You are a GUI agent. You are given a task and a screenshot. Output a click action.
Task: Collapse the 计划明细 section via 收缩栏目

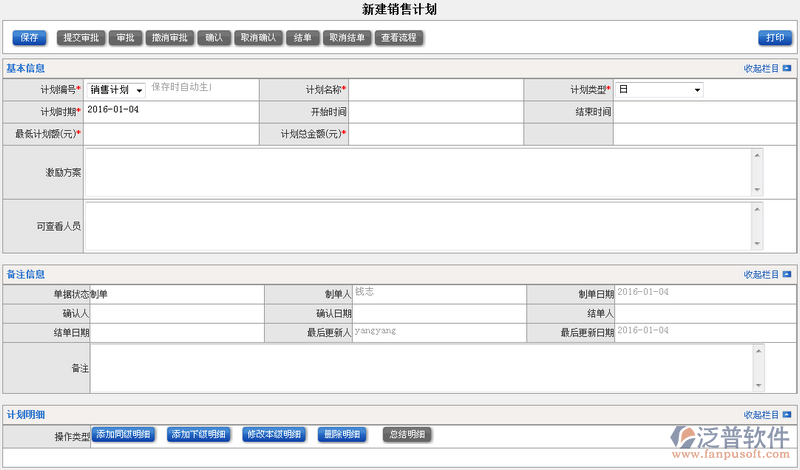pos(767,414)
